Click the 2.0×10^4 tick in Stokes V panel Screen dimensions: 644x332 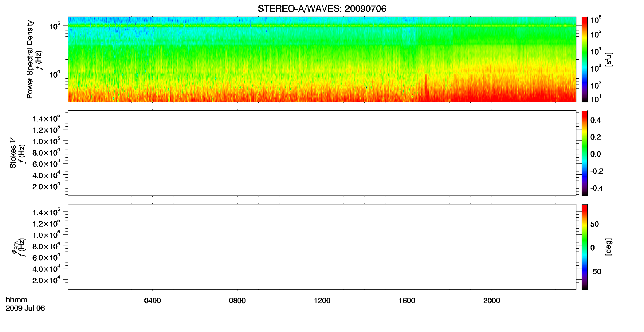(x=46, y=186)
